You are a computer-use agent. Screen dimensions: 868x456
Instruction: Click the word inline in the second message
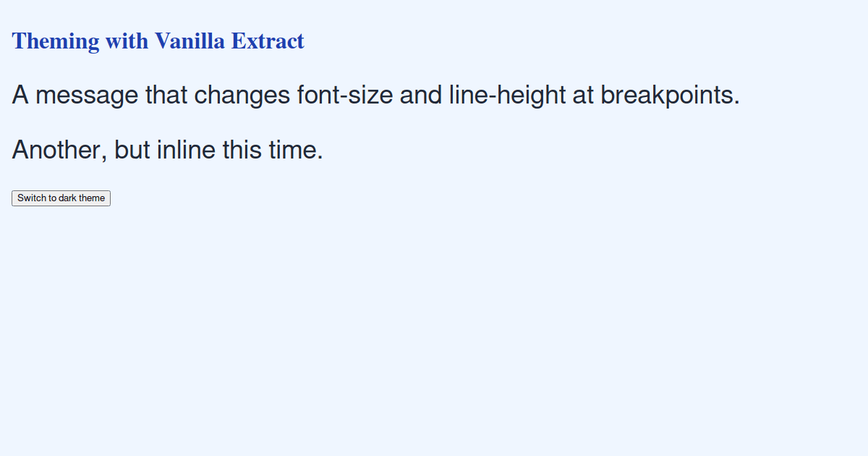(x=184, y=150)
